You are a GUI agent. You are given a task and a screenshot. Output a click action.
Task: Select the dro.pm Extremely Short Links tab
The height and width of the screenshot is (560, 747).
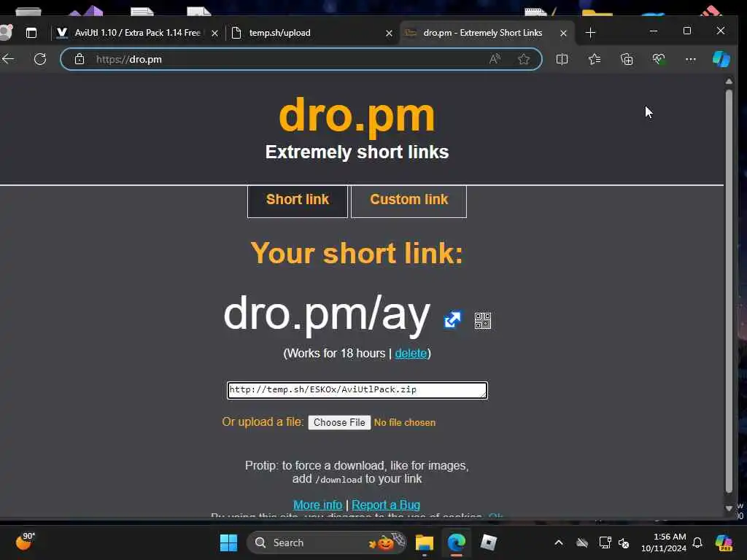tap(486, 33)
